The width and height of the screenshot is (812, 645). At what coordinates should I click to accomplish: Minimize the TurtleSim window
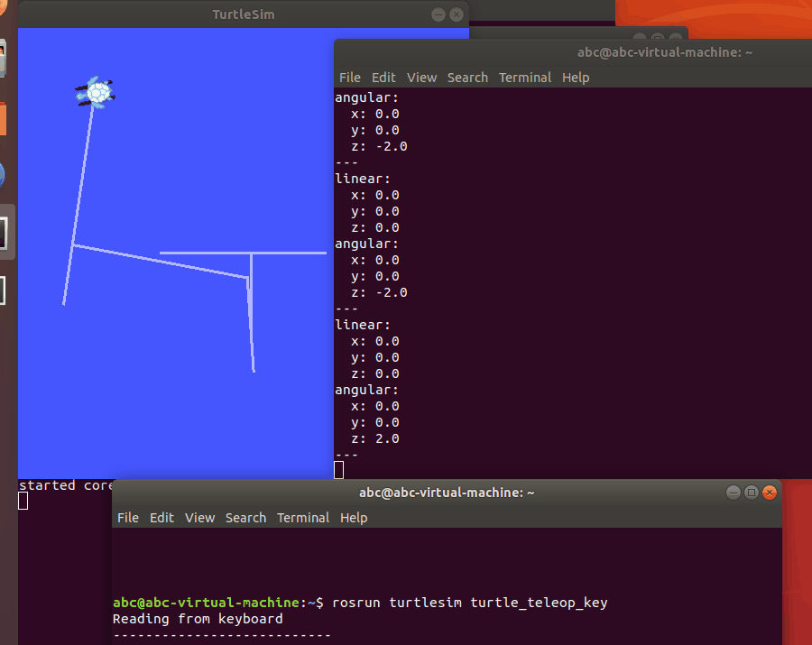[x=438, y=14]
